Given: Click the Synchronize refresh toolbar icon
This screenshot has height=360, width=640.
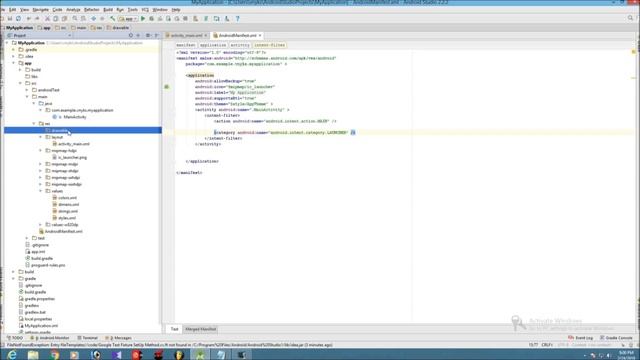Looking at the screenshot, I should pos(18,19).
